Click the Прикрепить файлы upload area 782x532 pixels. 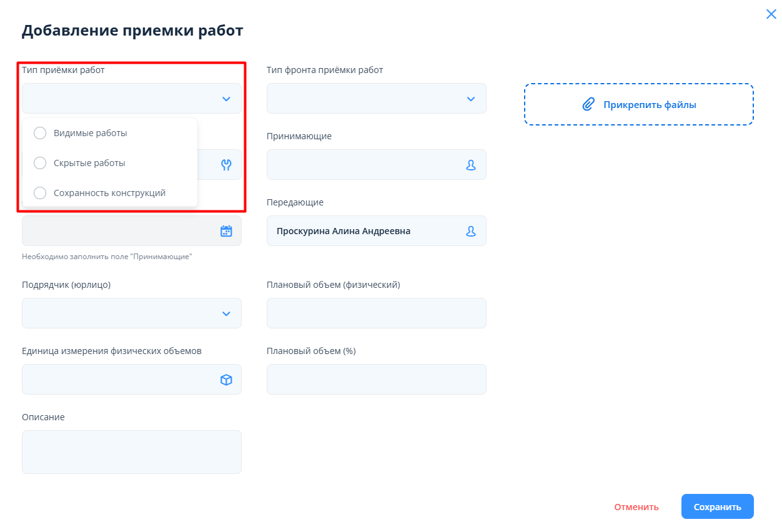click(x=638, y=105)
